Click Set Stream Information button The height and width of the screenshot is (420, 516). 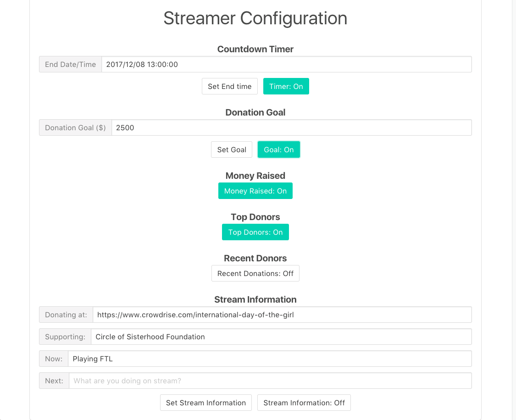206,403
